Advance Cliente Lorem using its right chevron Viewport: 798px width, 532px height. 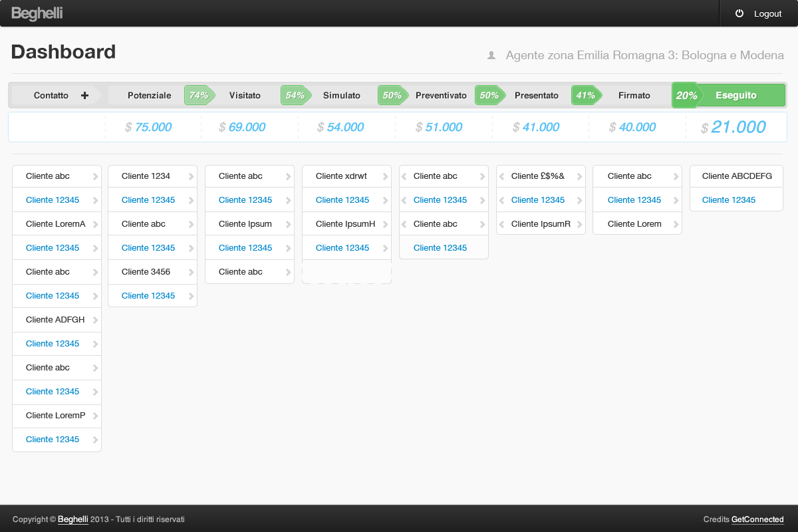point(676,225)
